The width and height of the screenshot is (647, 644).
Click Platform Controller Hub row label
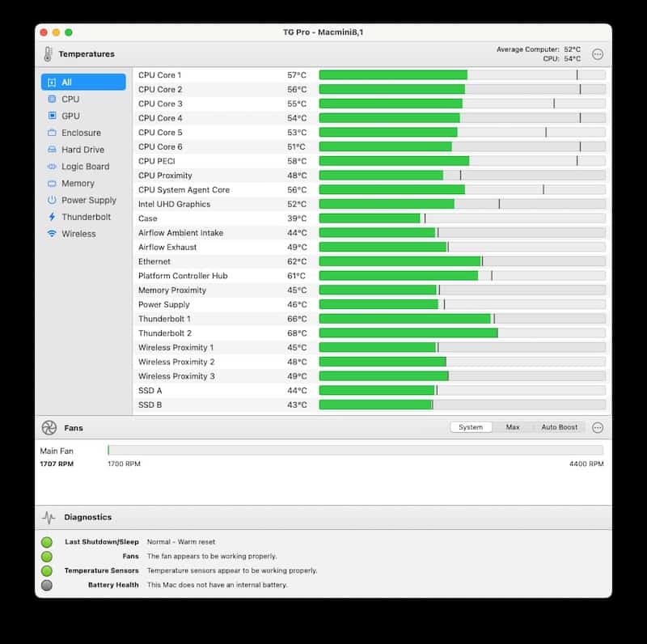(x=183, y=276)
